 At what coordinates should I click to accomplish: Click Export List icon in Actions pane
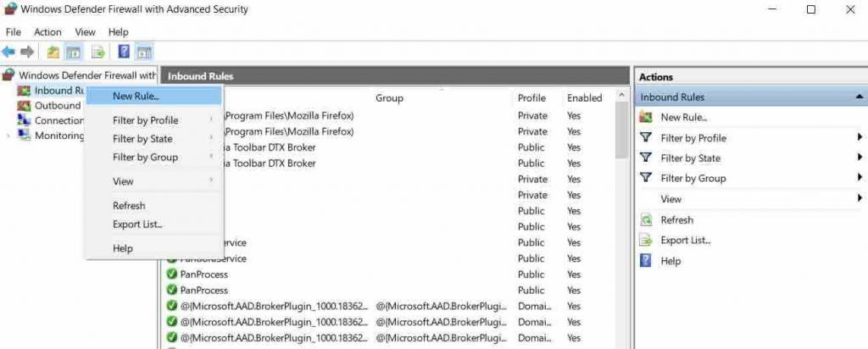(645, 240)
